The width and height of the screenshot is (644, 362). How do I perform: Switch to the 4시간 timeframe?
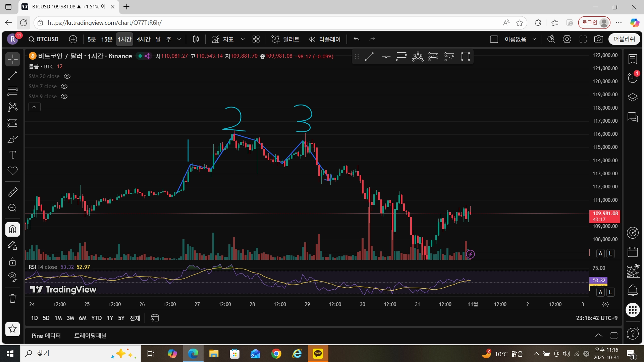click(x=144, y=39)
